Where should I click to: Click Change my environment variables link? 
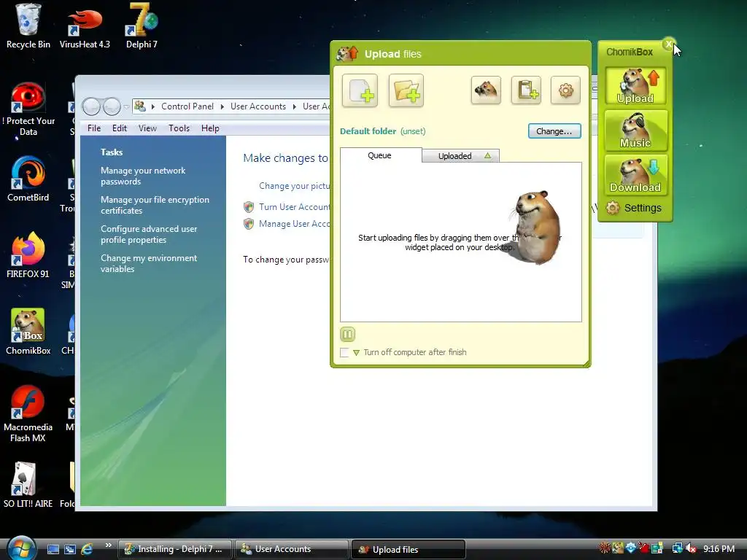[x=149, y=263]
